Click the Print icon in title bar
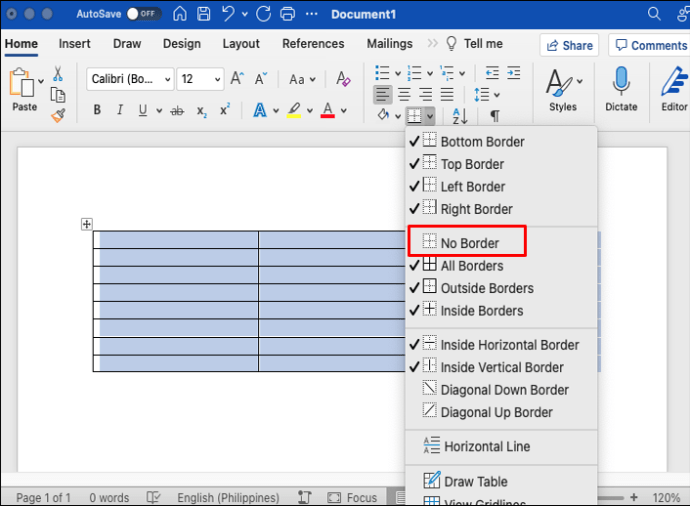The height and width of the screenshot is (506, 690). (x=289, y=14)
